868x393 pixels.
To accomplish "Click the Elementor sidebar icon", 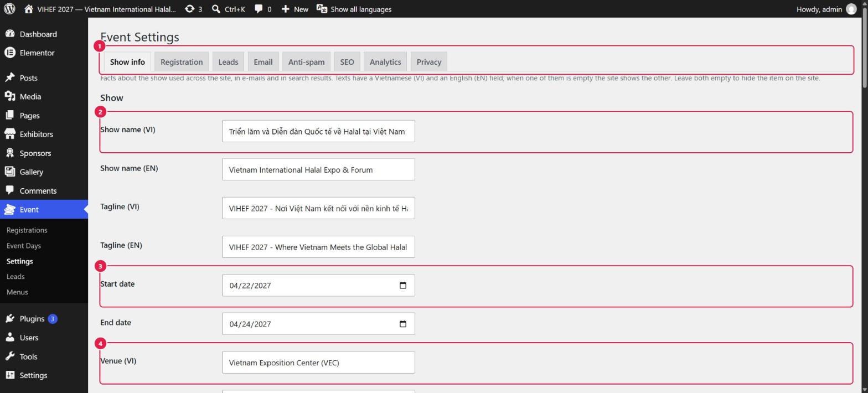I will (x=10, y=53).
